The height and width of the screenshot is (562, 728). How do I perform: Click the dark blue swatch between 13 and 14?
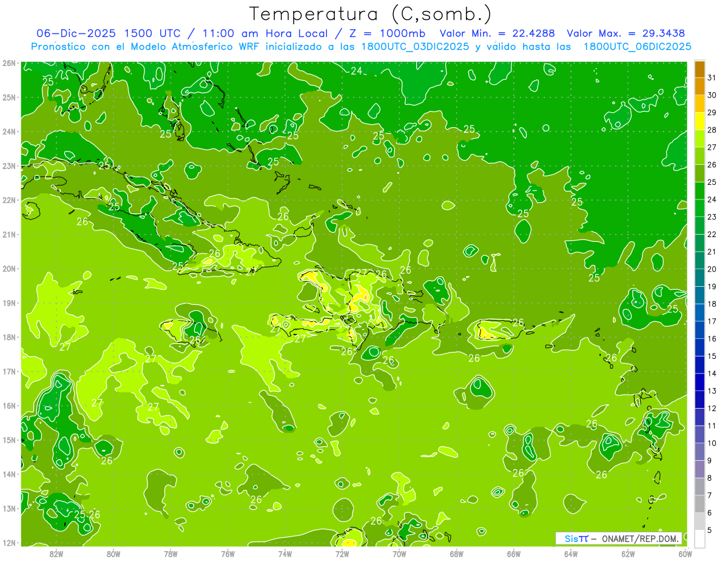coord(699,382)
